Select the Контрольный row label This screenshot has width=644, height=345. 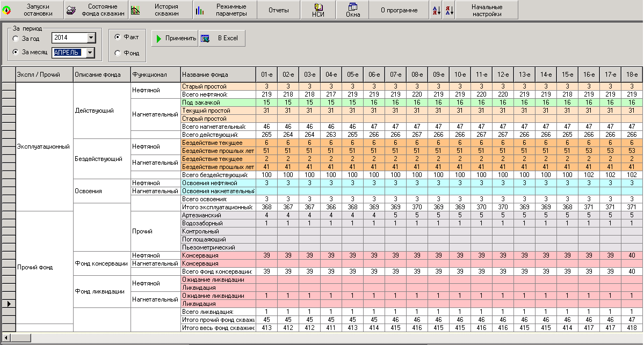click(218, 231)
